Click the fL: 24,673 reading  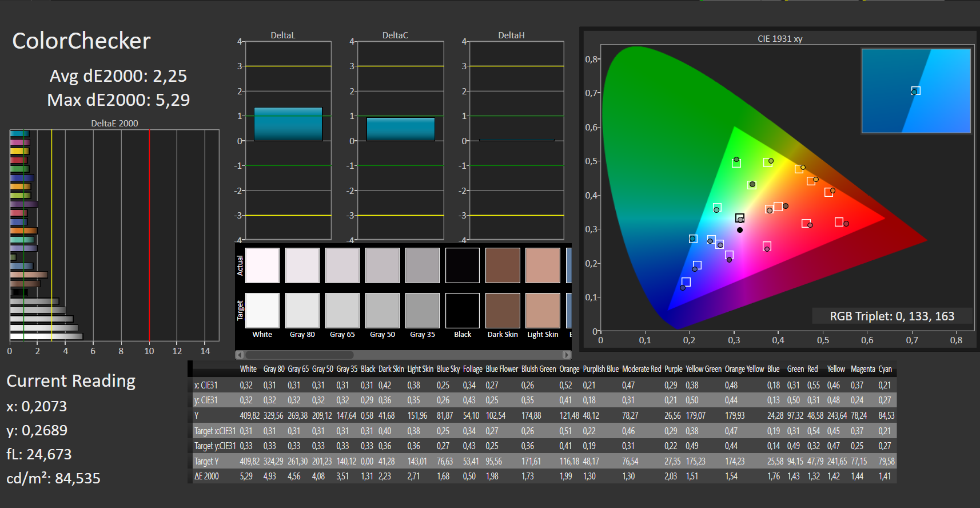[x=39, y=454]
